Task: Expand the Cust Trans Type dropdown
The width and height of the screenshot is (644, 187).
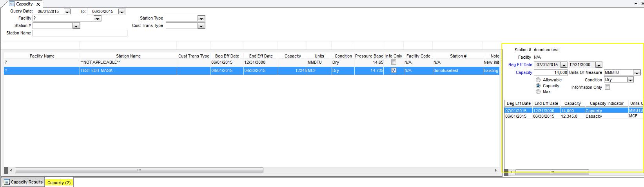Action: coord(201,26)
